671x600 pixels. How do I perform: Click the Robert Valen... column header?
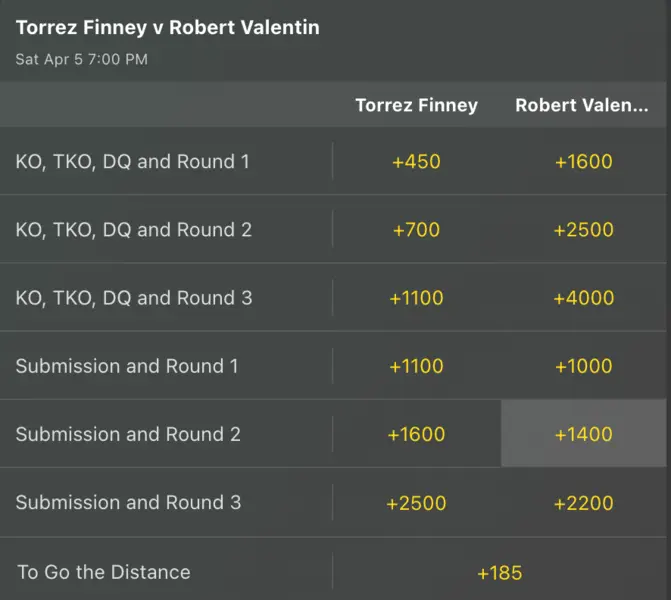point(581,105)
